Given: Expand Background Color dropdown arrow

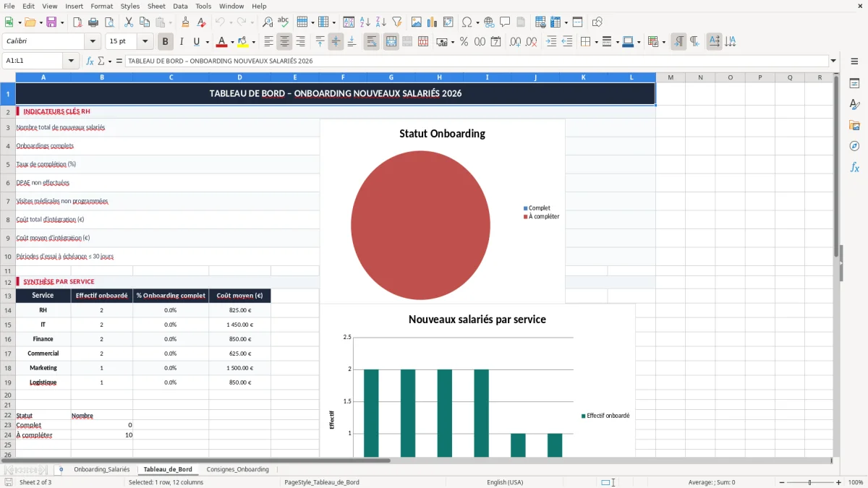Looking at the screenshot, I should (x=253, y=42).
